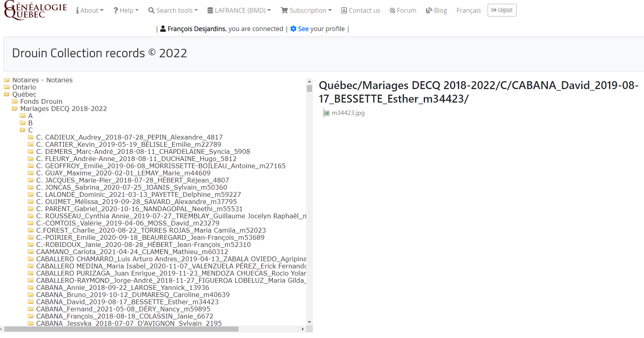Click the m34423.jpg image file icon
644x338 pixels.
click(x=327, y=113)
